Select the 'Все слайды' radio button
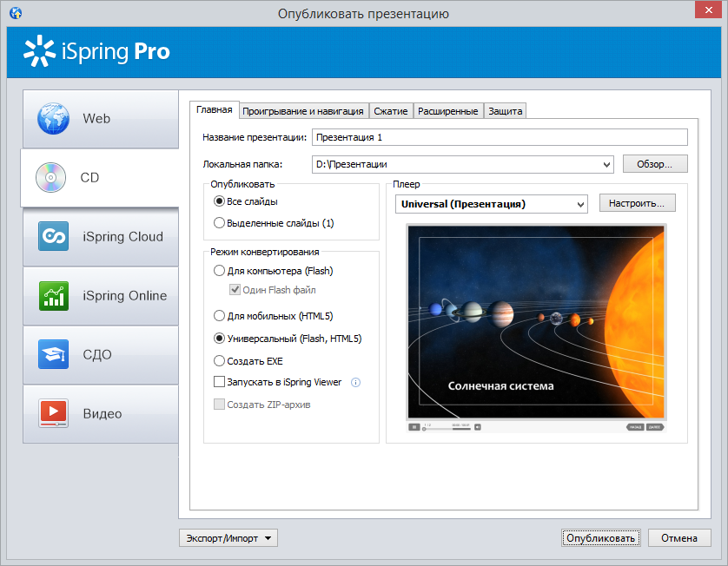 pyautogui.click(x=219, y=201)
